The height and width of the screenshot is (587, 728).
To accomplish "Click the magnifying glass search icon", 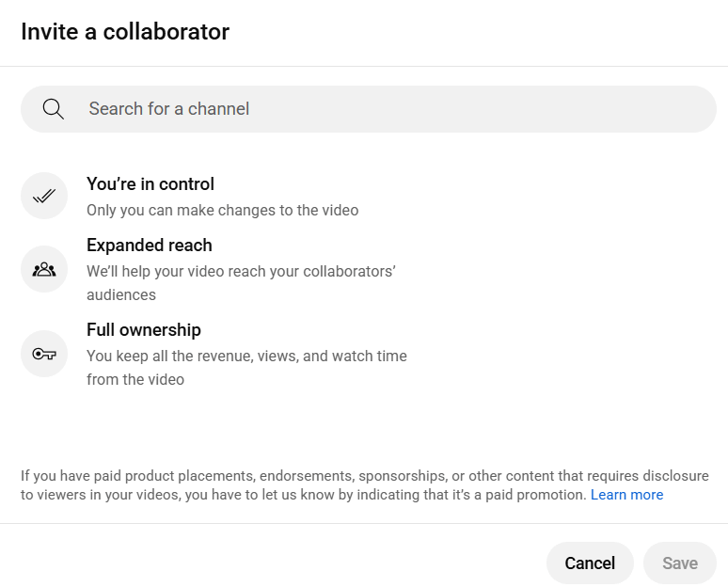I will click(53, 109).
